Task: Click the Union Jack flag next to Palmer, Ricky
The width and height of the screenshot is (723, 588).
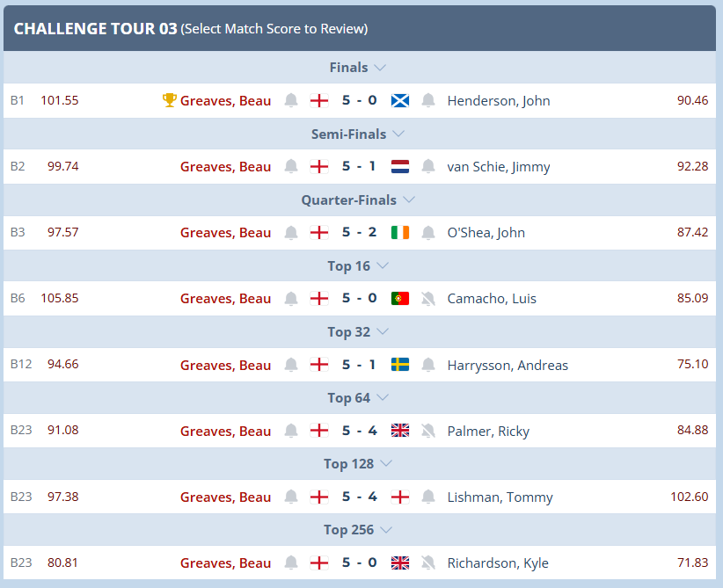Action: [400, 431]
